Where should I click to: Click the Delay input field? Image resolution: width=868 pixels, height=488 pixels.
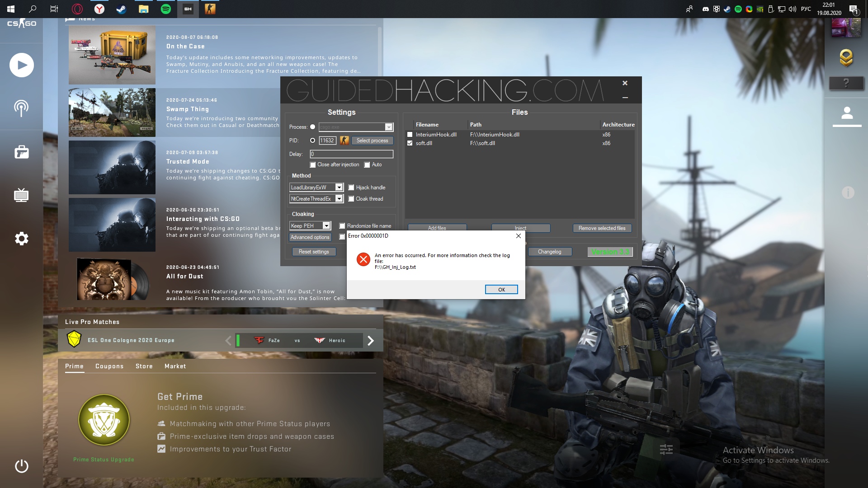[x=351, y=154]
